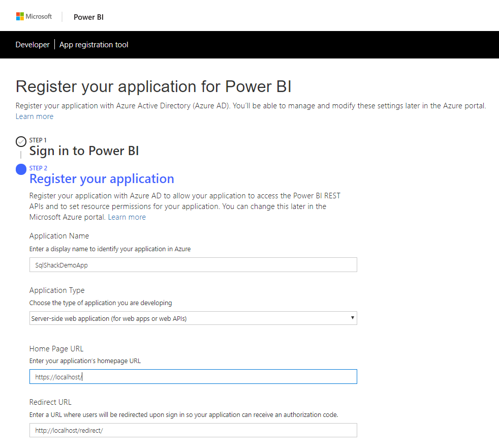Select App registration tool in the black bar
Image resolution: width=499 pixels, height=448 pixels.
[x=94, y=45]
